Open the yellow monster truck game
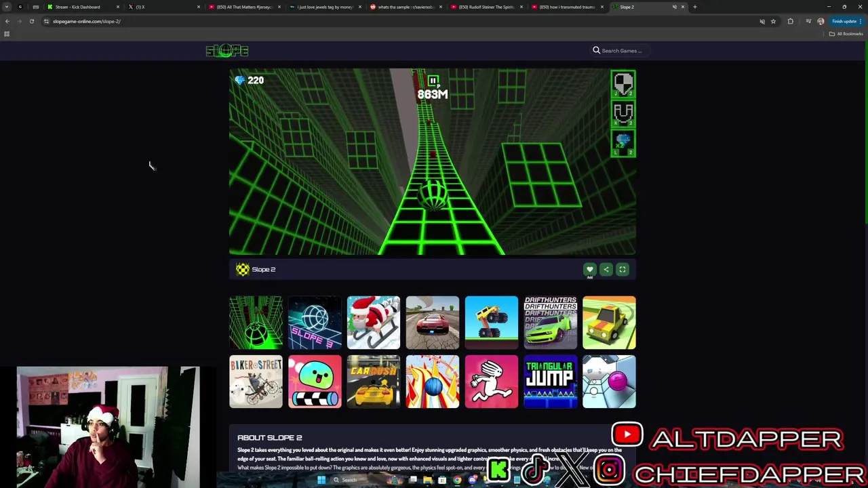The height and width of the screenshot is (488, 868). coord(492,323)
